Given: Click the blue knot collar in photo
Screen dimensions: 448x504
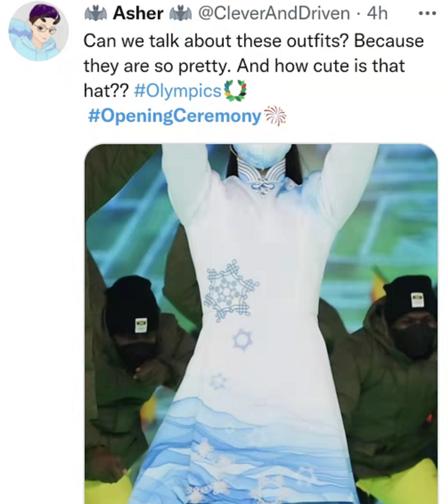Looking at the screenshot, I should pyautogui.click(x=262, y=188).
